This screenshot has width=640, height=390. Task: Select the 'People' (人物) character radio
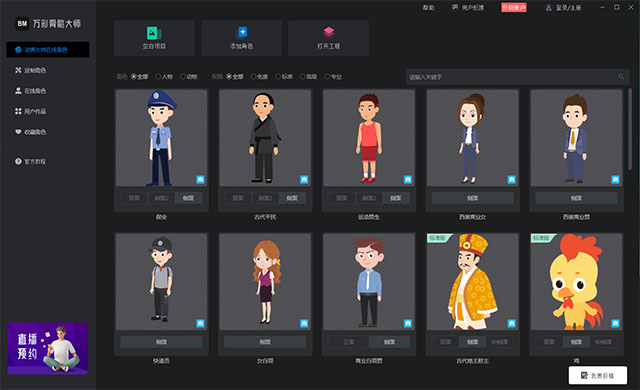[x=158, y=76]
